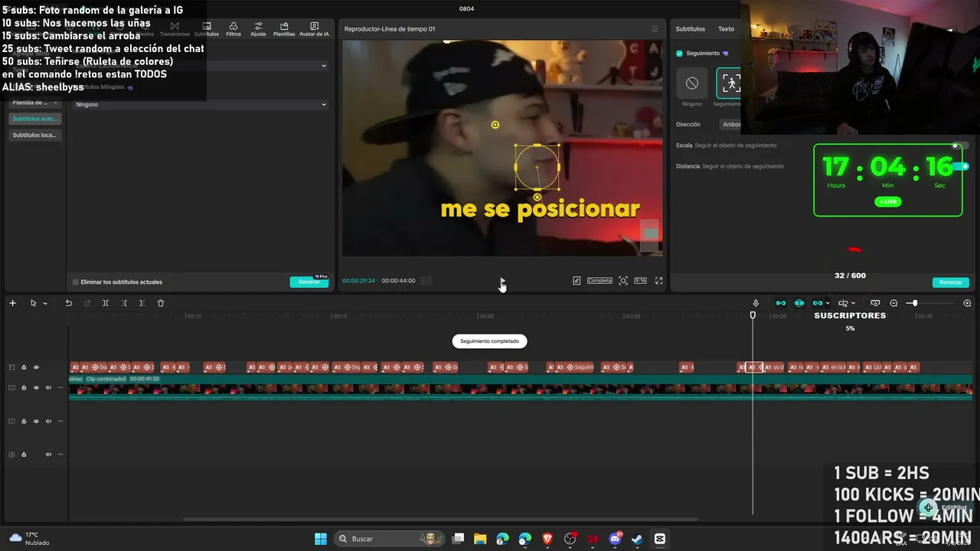Viewport: 980px width, 551px height.
Task: Adjust the timeline zoom slider handle
Action: click(914, 303)
